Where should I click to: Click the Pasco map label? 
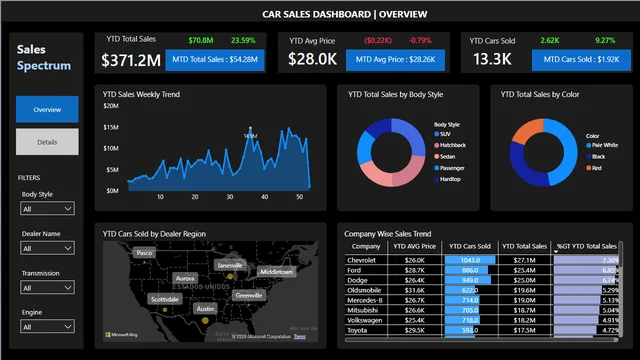pos(144,253)
